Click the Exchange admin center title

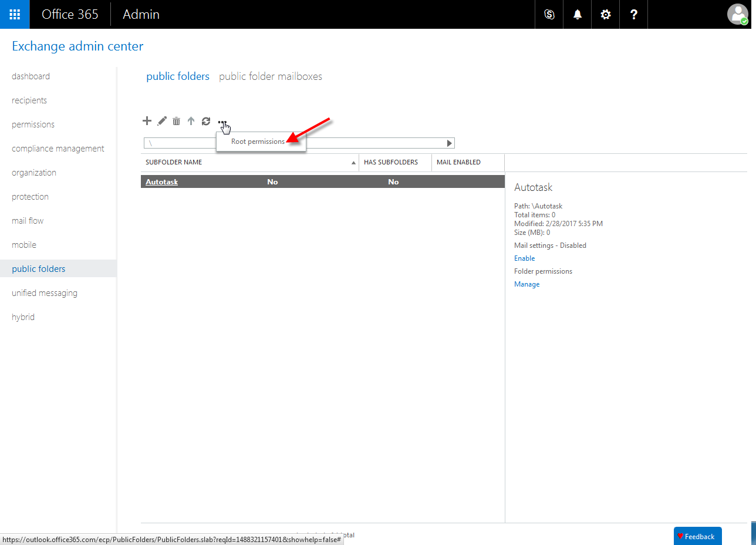click(x=77, y=46)
